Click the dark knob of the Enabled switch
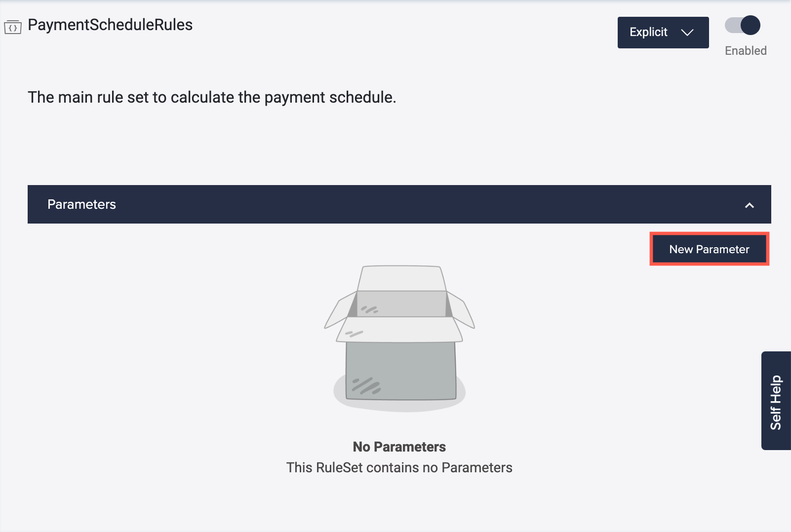791x532 pixels. coord(750,25)
